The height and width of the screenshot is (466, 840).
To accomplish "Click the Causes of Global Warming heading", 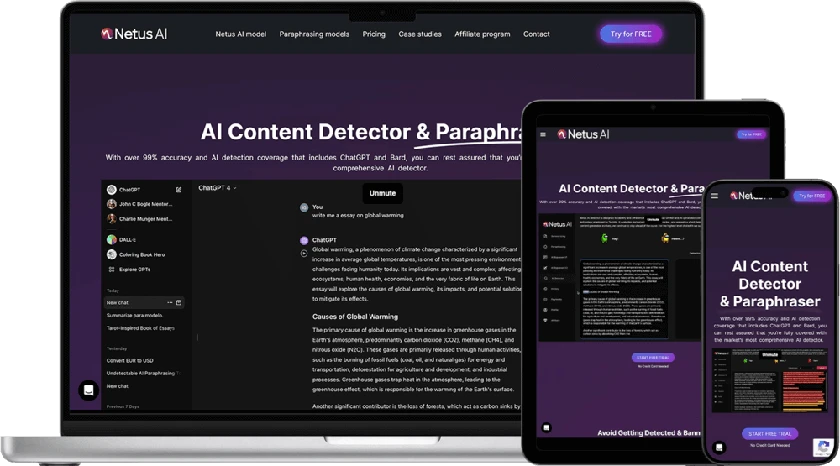I will (355, 317).
